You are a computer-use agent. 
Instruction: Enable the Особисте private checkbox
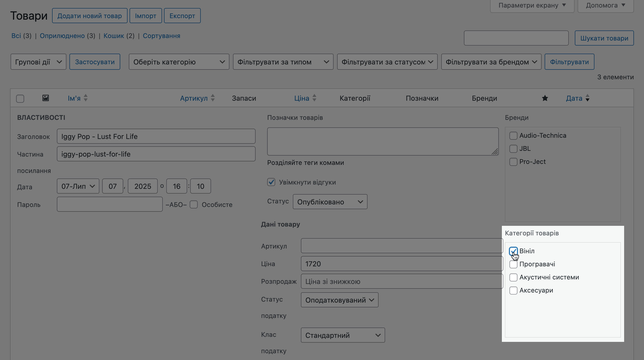[x=194, y=204]
